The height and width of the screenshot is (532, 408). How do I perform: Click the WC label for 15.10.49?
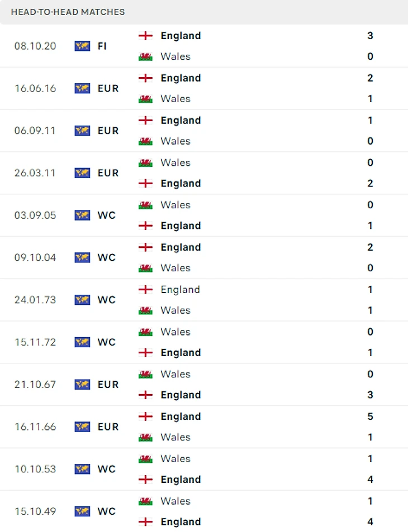106,511
